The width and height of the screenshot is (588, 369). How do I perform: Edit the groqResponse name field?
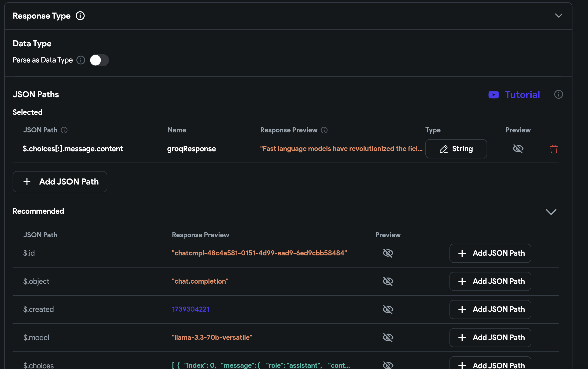point(191,149)
